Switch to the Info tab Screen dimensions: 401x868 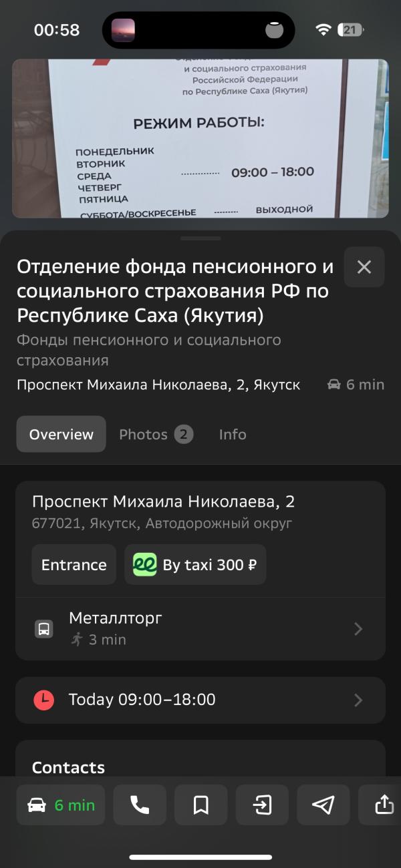(x=233, y=435)
